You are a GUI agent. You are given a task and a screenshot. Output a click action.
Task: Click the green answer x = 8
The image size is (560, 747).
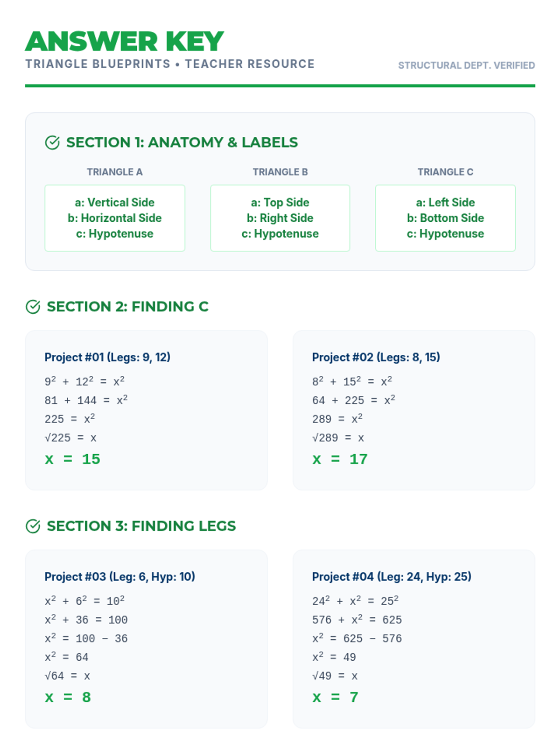(68, 697)
